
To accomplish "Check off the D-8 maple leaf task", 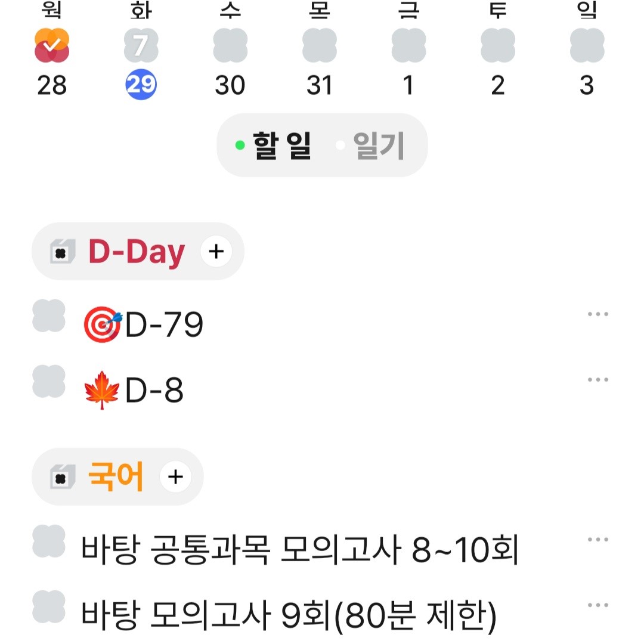I will coord(49,381).
